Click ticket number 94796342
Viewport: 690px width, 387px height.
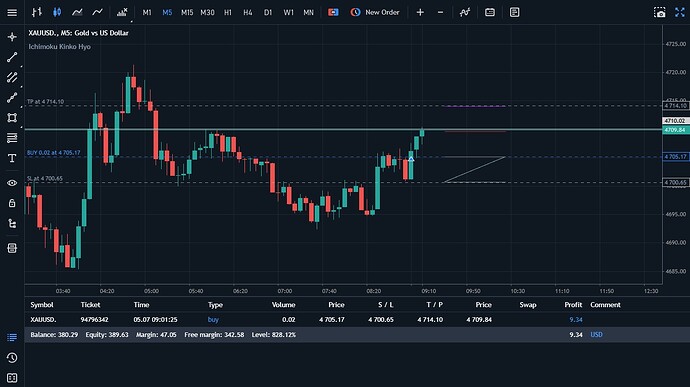point(94,320)
